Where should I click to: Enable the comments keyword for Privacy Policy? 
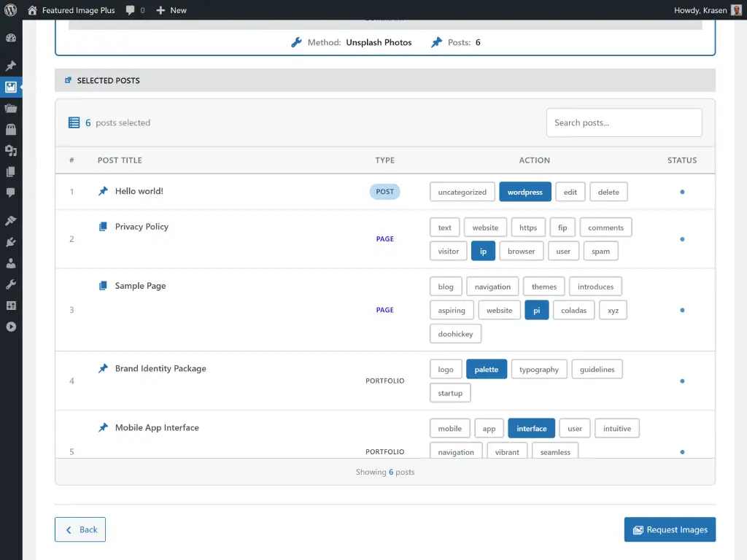605,227
